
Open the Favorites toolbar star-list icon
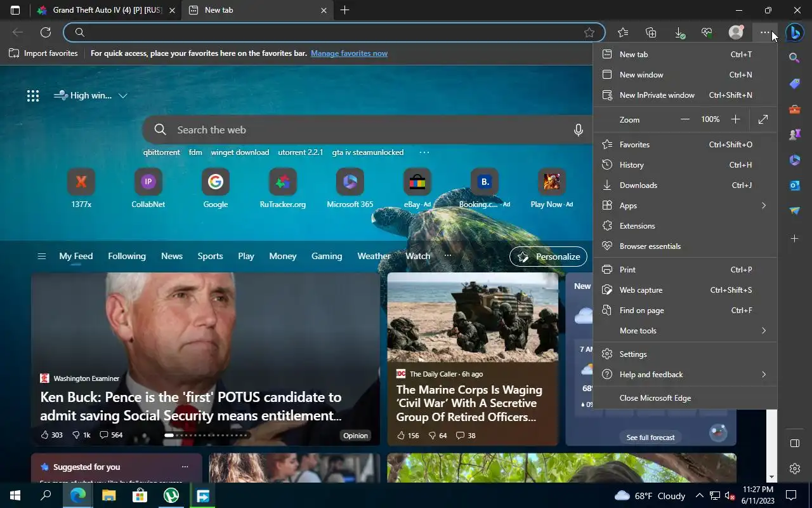click(x=623, y=32)
